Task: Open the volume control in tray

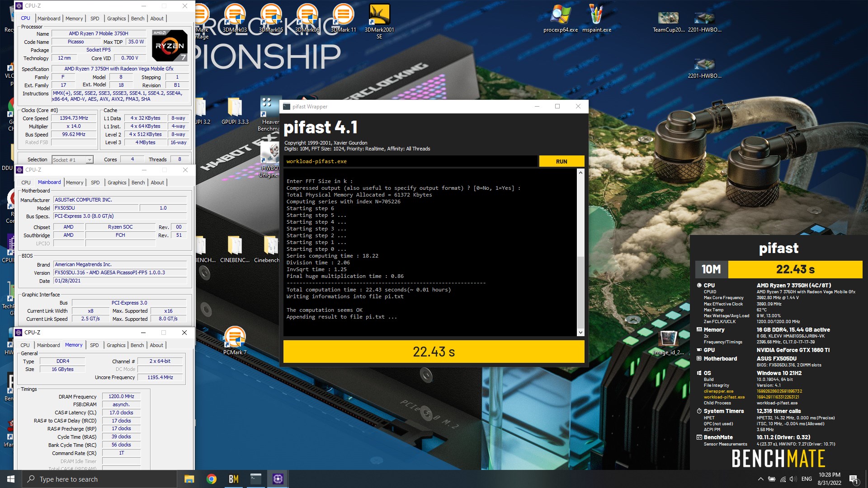Action: [793, 479]
